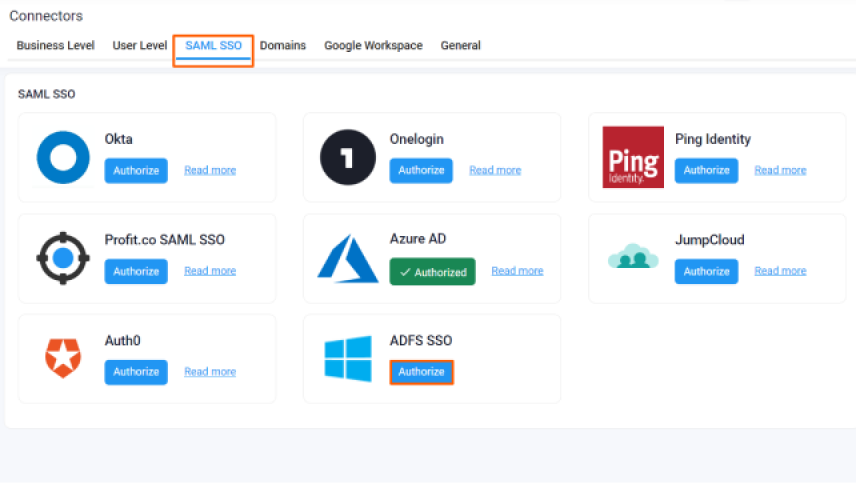Viewport: 856px width, 483px height.
Task: Go to the Google Workspace tab
Action: 373,45
